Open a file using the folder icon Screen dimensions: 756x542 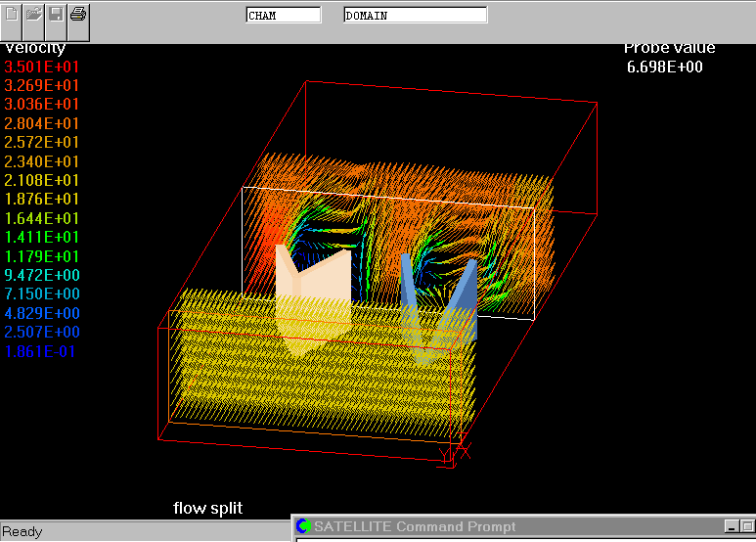[34, 15]
